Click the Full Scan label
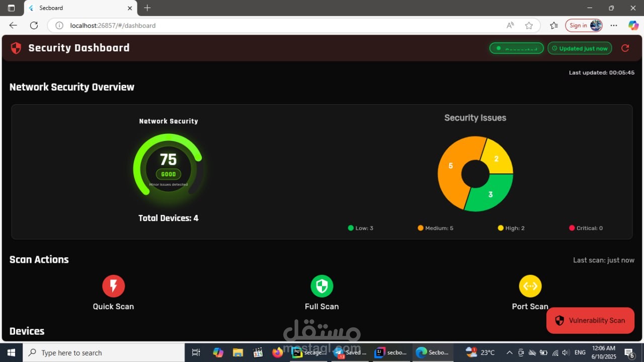This screenshot has width=644, height=362. pyautogui.click(x=321, y=307)
